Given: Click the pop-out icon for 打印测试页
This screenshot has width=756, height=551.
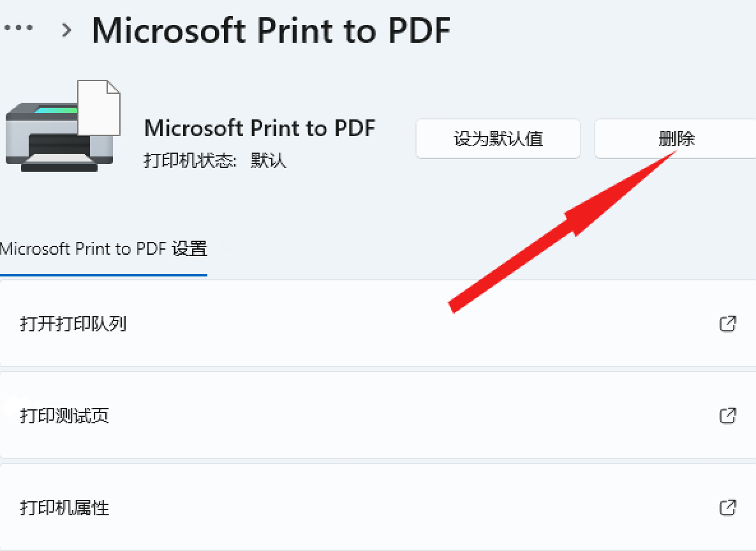Looking at the screenshot, I should 727,416.
